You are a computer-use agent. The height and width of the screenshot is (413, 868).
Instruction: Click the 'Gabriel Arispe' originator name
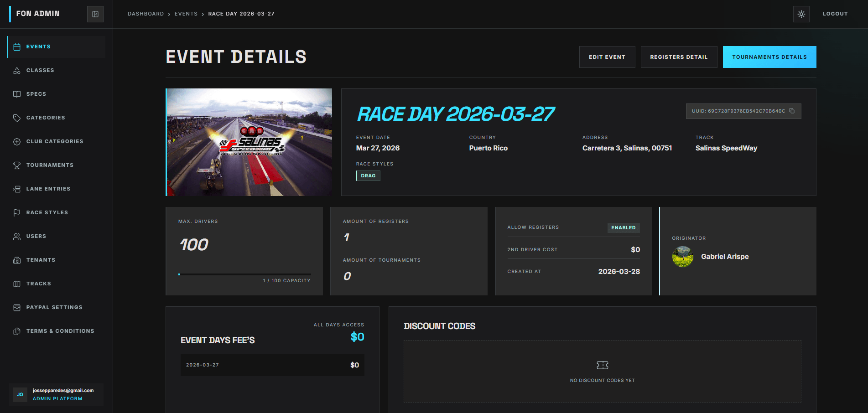[x=725, y=257]
